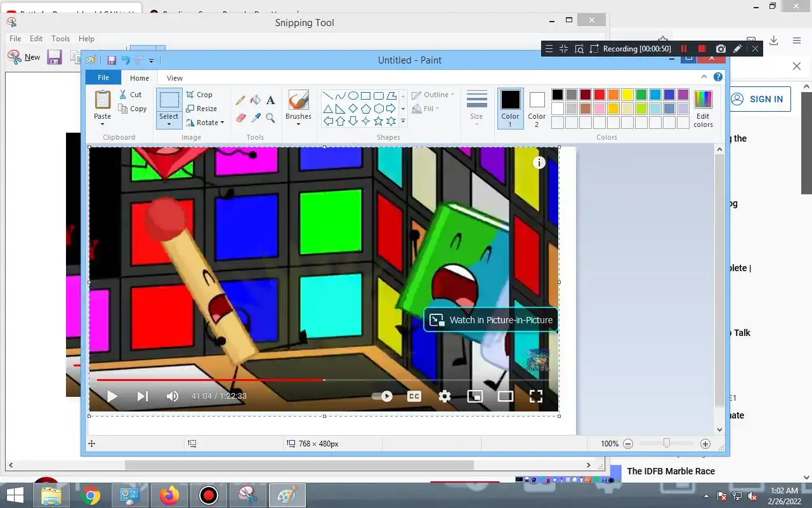Click Undo in Paint quick access toolbar
The image size is (812, 508).
[x=126, y=60]
